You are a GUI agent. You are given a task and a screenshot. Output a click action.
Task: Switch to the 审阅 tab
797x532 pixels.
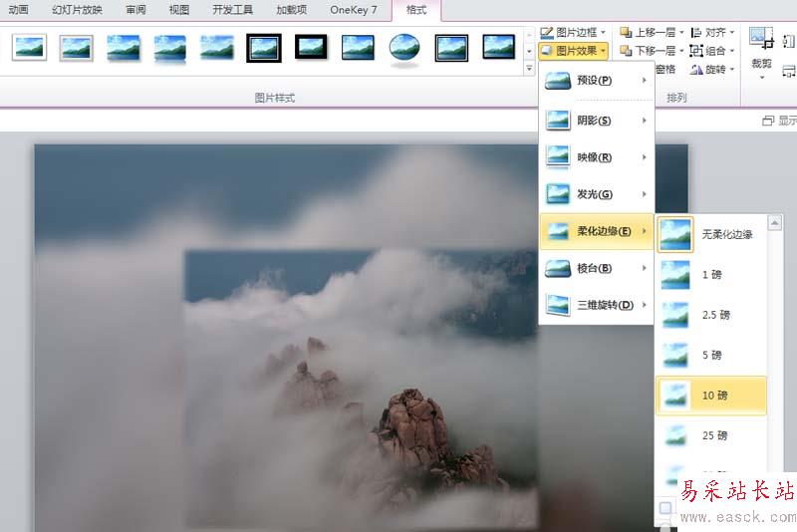[135, 10]
